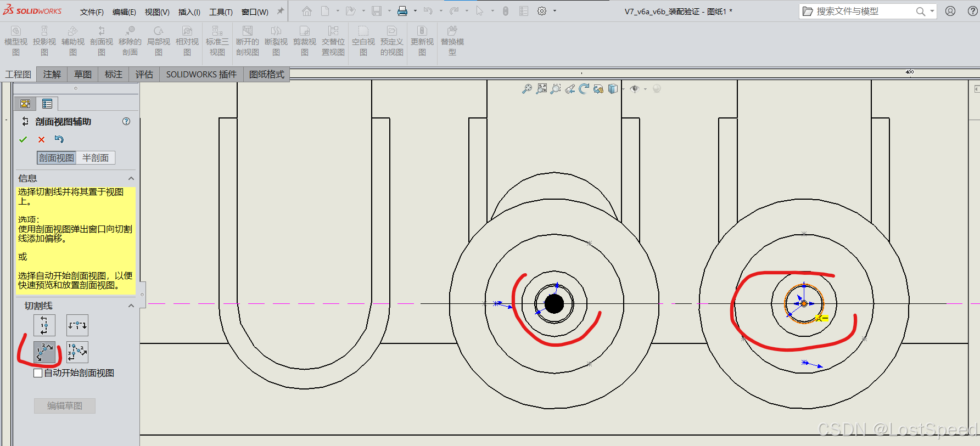Image resolution: width=980 pixels, height=446 pixels.
Task: Open the print dropdown arrow
Action: tap(415, 11)
